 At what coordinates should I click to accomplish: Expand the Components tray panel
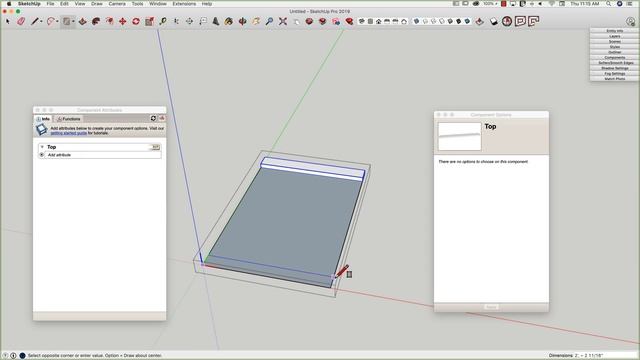click(614, 58)
